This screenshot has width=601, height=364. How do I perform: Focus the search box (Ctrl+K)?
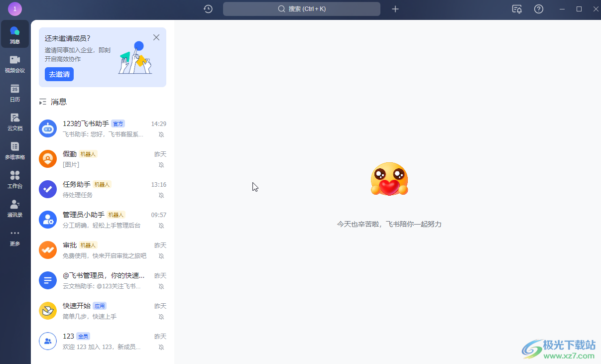(302, 9)
